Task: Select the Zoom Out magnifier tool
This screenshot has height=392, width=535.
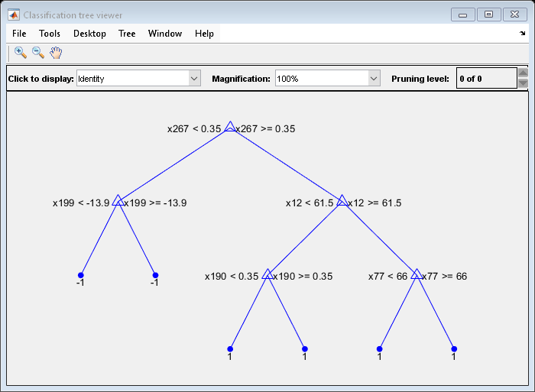Action: click(37, 53)
